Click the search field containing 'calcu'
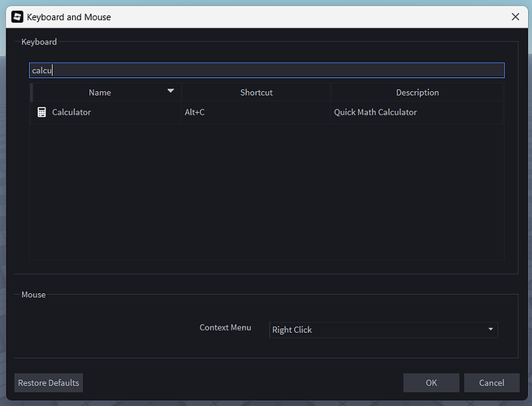Image resolution: width=532 pixels, height=406 pixels. [x=267, y=70]
